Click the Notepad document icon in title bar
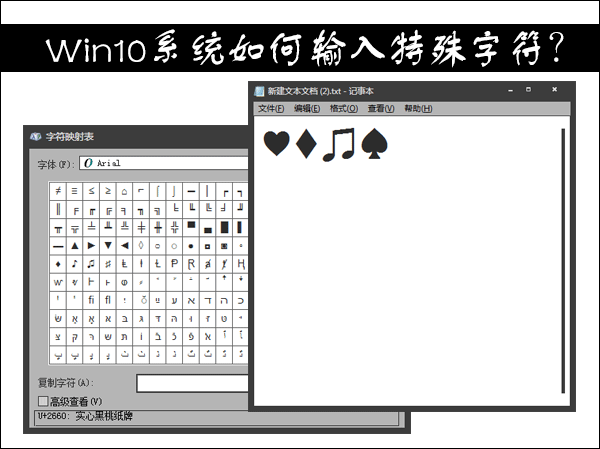The height and width of the screenshot is (449, 600). 259,91
